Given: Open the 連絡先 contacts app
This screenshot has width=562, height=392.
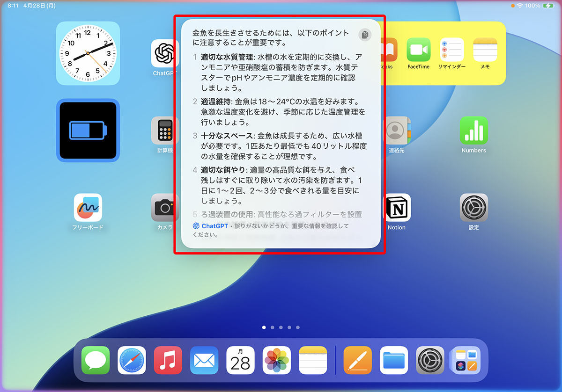Looking at the screenshot, I should [x=397, y=131].
